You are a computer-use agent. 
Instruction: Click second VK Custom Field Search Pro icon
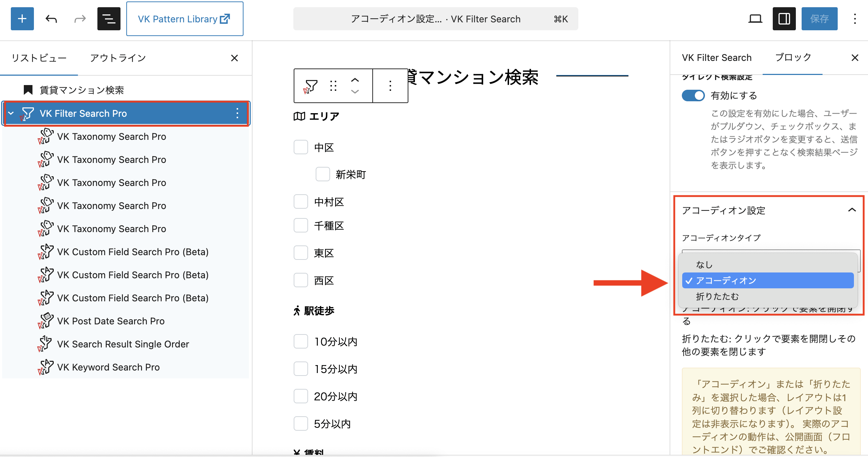[45, 275]
